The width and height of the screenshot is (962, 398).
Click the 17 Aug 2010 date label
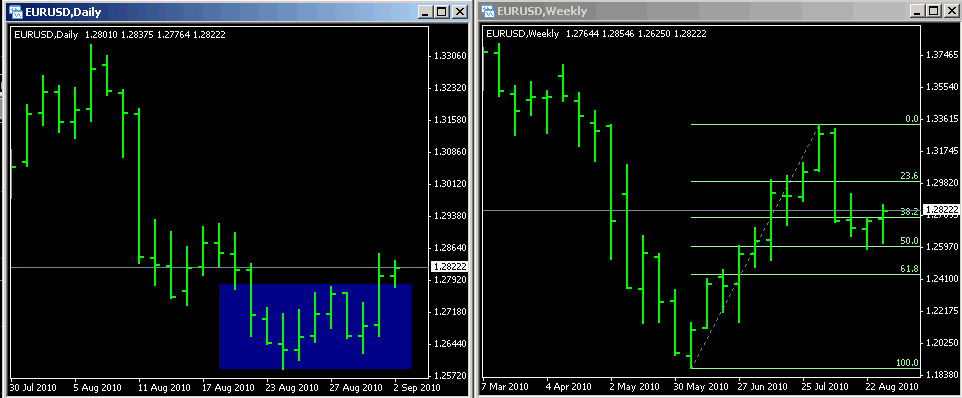click(228, 388)
